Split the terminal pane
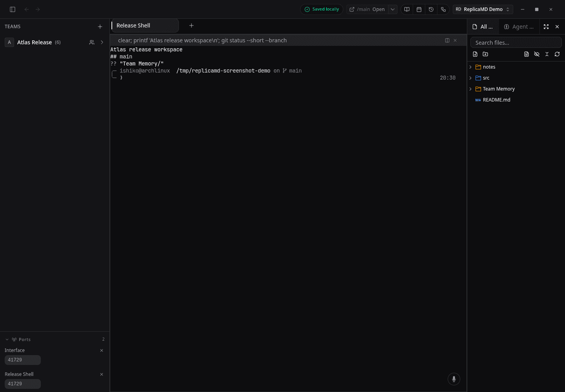The height and width of the screenshot is (392, 565). tap(447, 40)
